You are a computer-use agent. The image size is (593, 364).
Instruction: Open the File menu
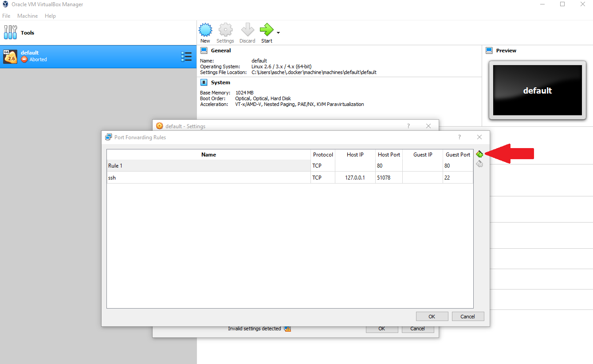point(6,16)
